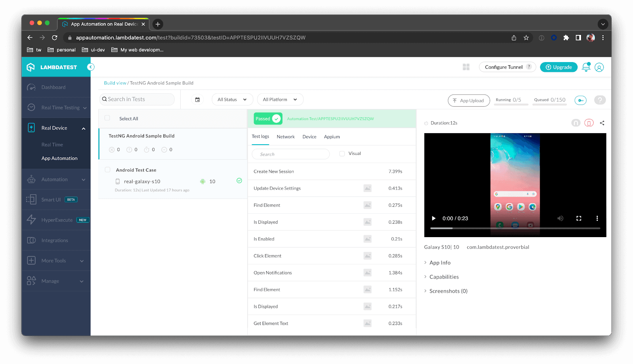Play the device session recording video
633x364 pixels.
433,218
